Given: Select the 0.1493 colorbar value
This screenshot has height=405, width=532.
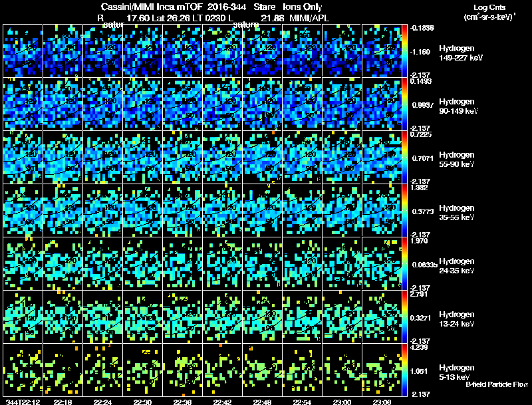Looking at the screenshot, I should (x=421, y=81).
